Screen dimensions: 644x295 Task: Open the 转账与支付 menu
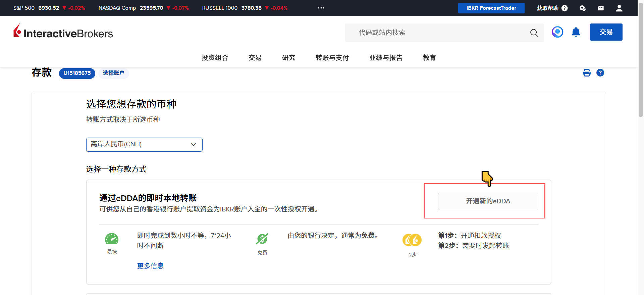332,58
